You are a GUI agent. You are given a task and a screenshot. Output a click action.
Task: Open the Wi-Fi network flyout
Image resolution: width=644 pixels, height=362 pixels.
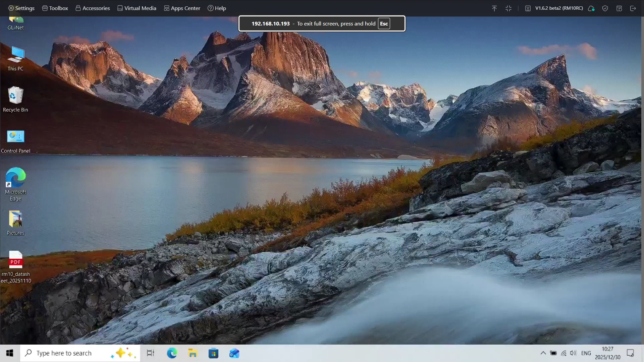tap(563, 353)
